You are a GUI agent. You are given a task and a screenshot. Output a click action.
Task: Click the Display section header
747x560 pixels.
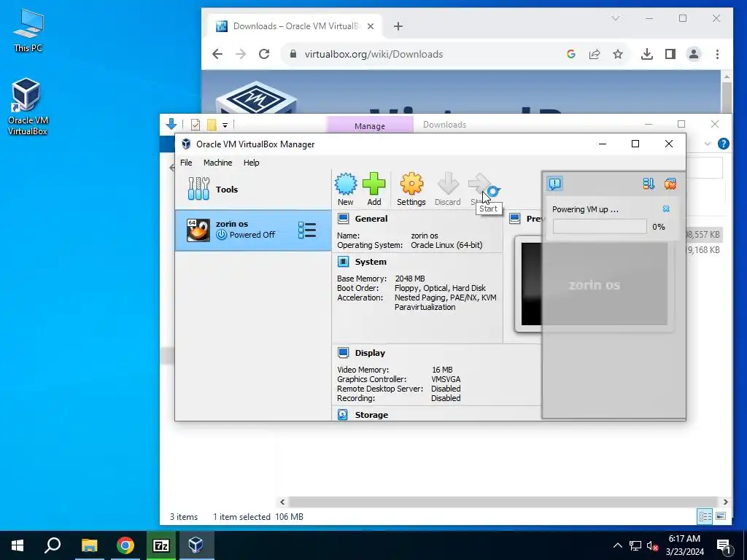click(x=370, y=353)
